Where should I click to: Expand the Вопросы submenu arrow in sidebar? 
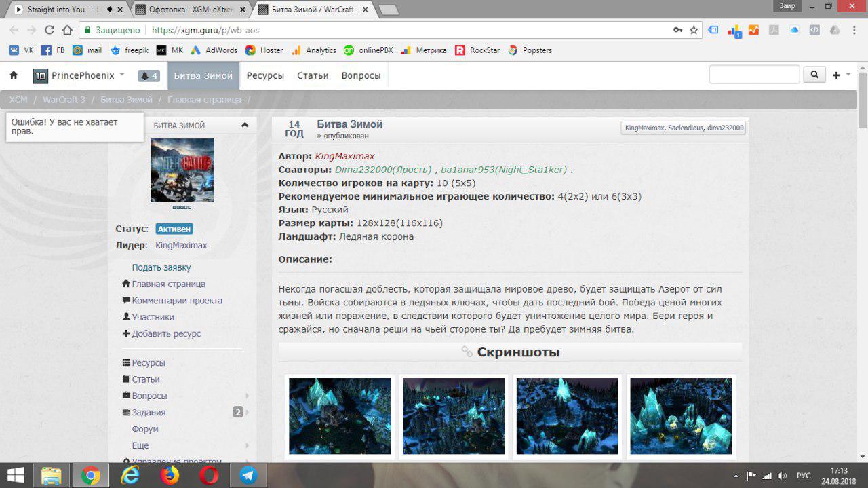[247, 396]
